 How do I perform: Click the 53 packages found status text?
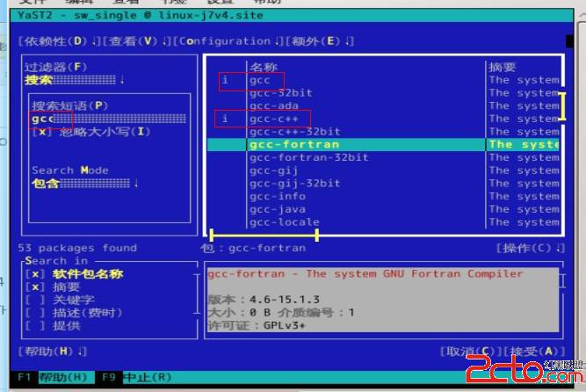point(77,248)
